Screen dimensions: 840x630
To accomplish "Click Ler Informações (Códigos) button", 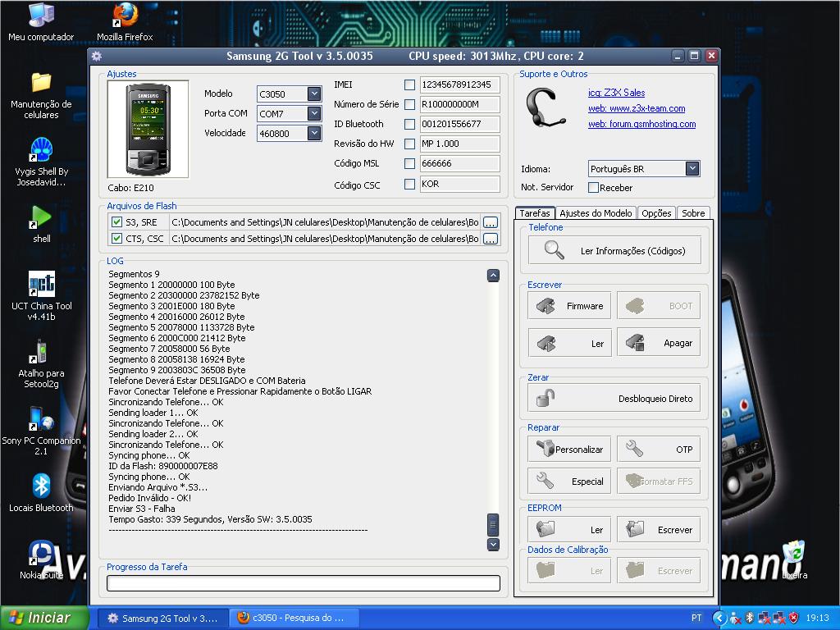I will [x=614, y=250].
